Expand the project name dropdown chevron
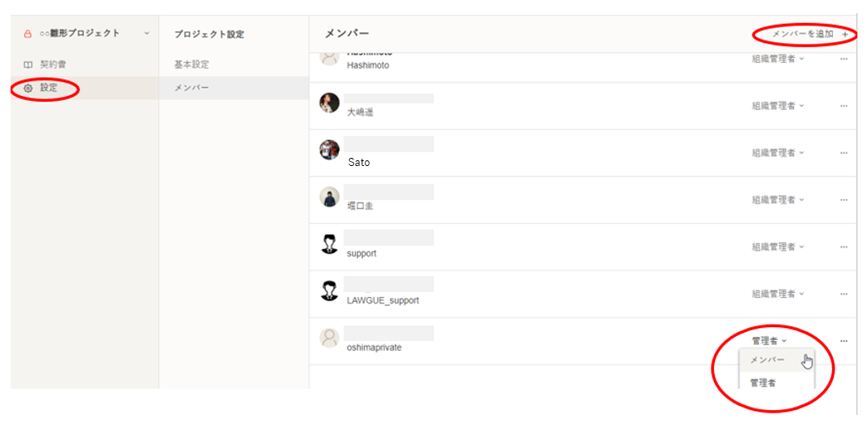 tap(147, 34)
